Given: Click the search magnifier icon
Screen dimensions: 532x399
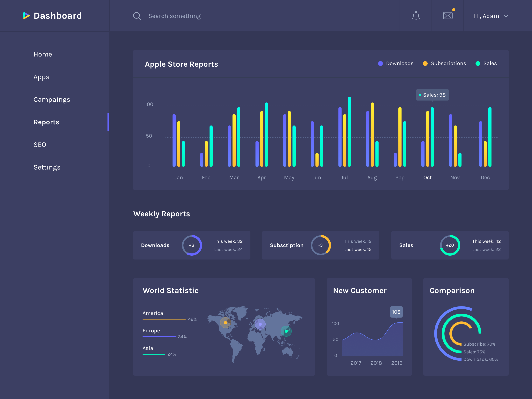Looking at the screenshot, I should pyautogui.click(x=137, y=16).
